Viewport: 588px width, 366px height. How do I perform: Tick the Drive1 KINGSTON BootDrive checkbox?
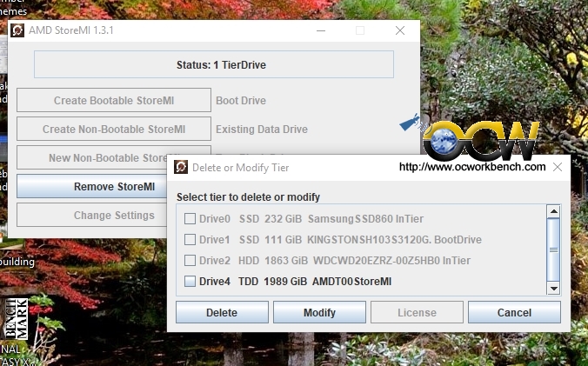coord(190,239)
